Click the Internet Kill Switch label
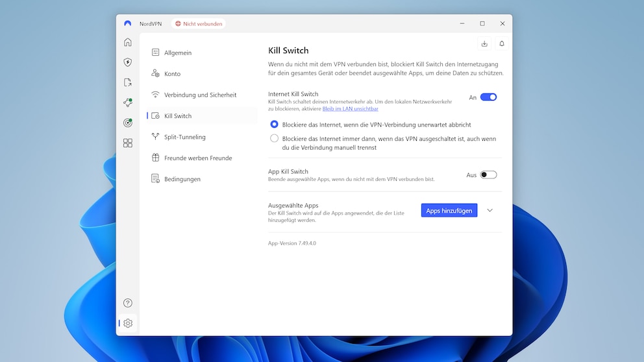This screenshot has width=644, height=362. [x=293, y=94]
